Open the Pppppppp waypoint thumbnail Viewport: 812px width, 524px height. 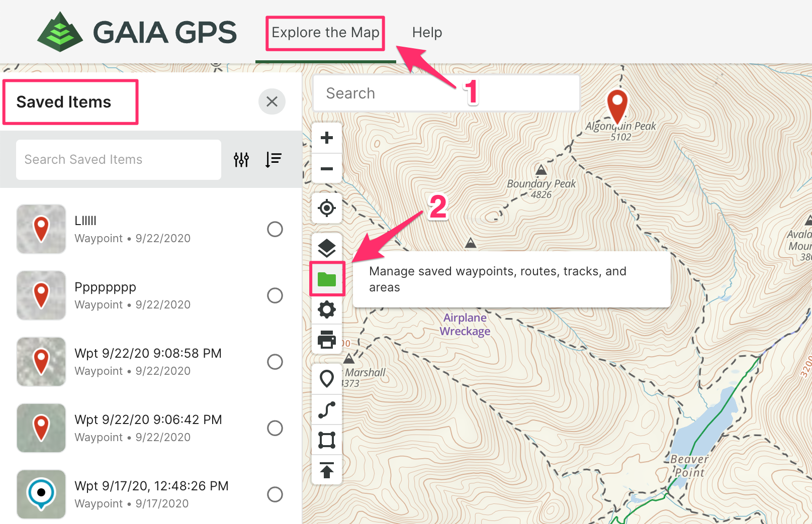point(41,295)
